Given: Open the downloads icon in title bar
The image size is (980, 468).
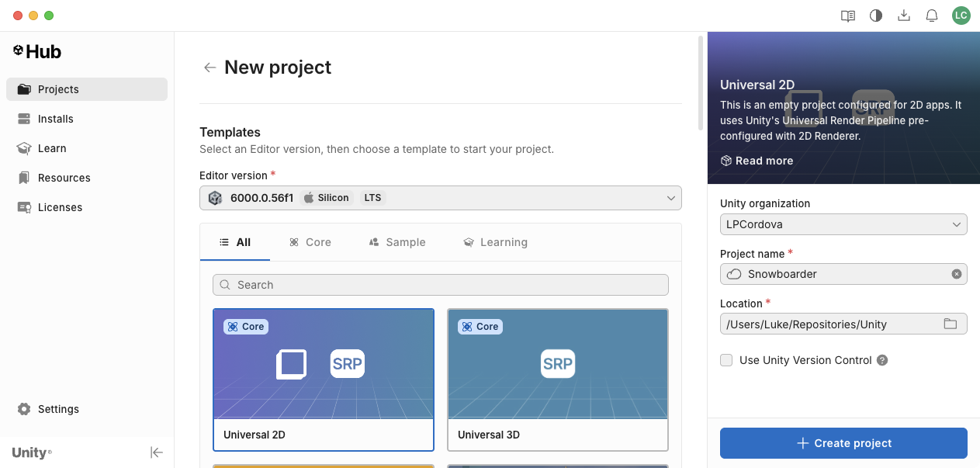Looking at the screenshot, I should click(x=904, y=16).
